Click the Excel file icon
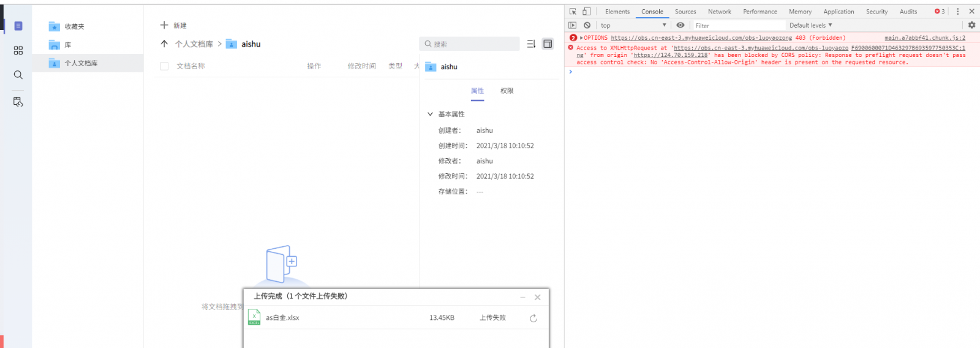This screenshot has height=348, width=980. tap(254, 317)
